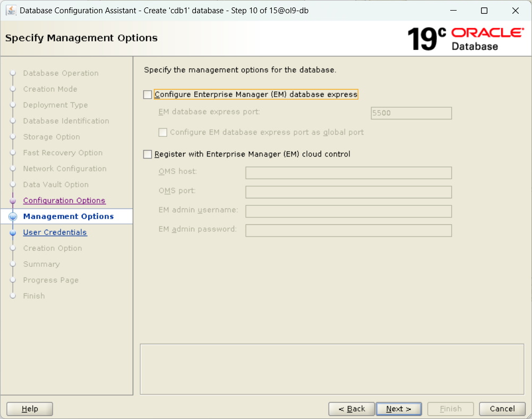Click the empty message area at bottom
The image size is (532, 419).
(x=332, y=369)
